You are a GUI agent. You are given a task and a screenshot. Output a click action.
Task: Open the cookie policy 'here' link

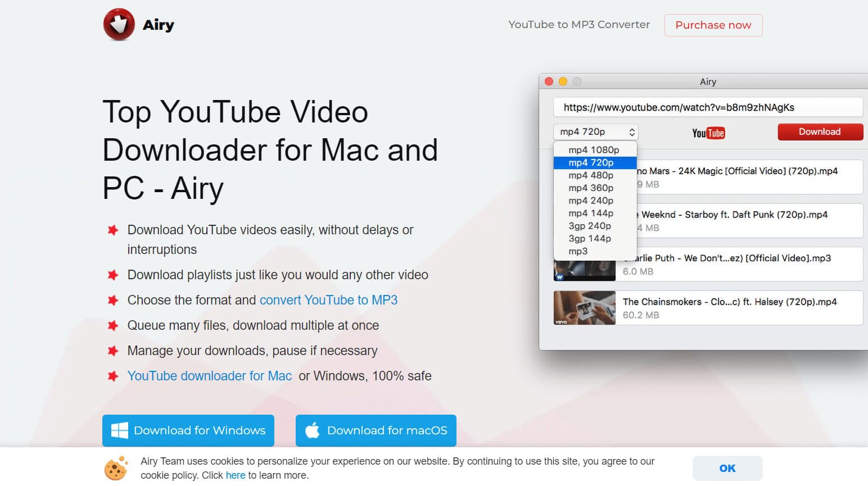[x=236, y=475]
